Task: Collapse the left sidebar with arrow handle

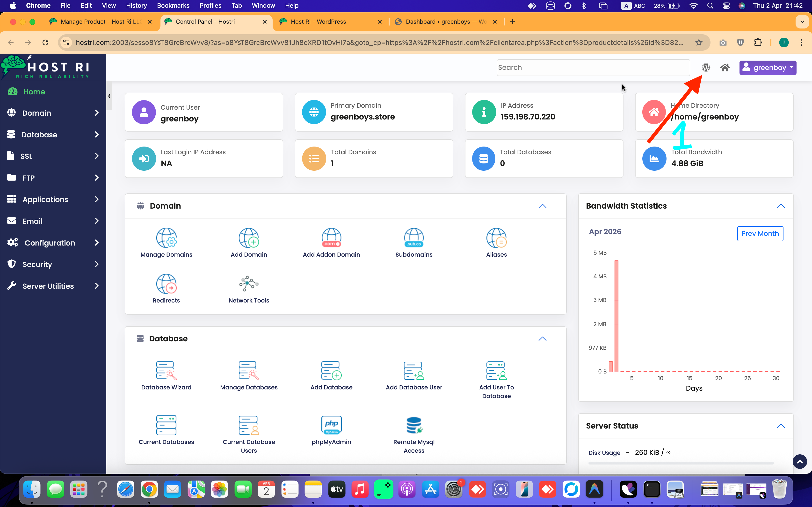Action: 109,96
